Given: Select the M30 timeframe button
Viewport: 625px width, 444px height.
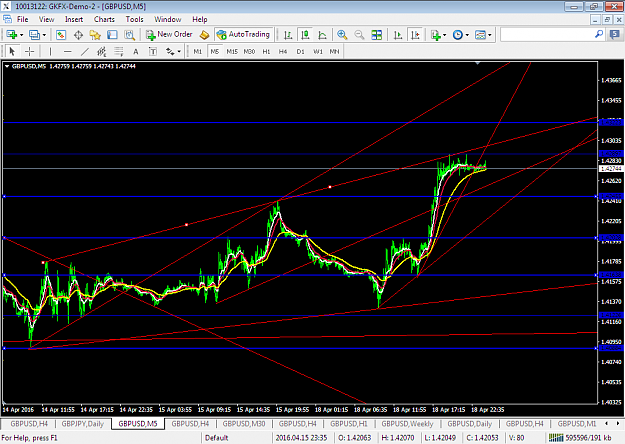Looking at the screenshot, I should tap(249, 51).
